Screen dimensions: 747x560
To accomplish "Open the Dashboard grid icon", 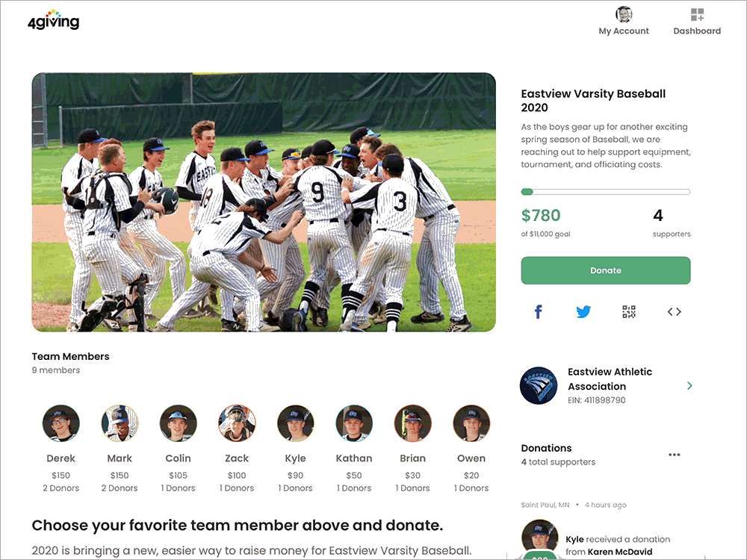I will point(697,15).
